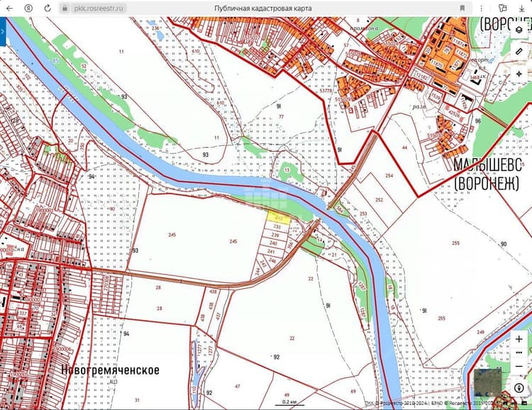Zoom out with the minus button
Screen dimensions: 532x410
(519, 367)
